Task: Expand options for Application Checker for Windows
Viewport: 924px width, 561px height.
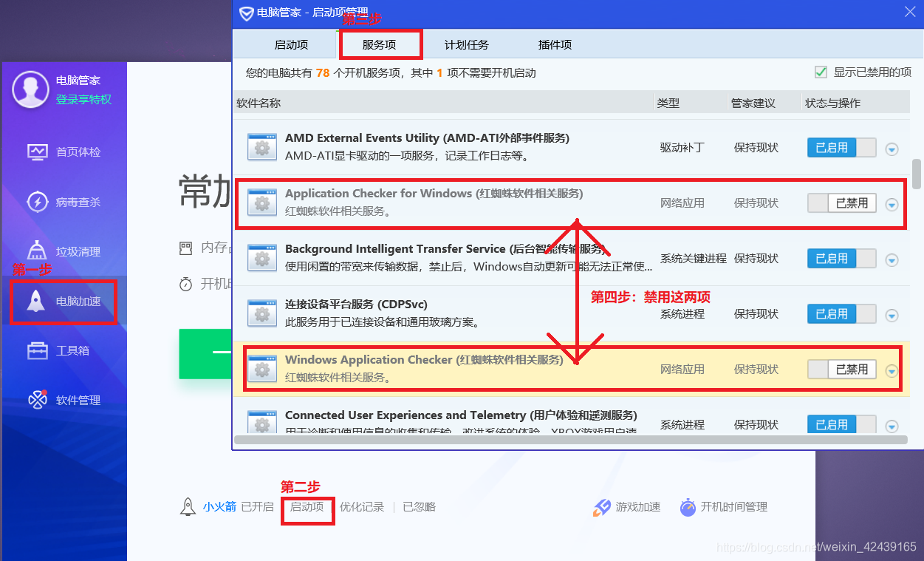Action: 892,205
